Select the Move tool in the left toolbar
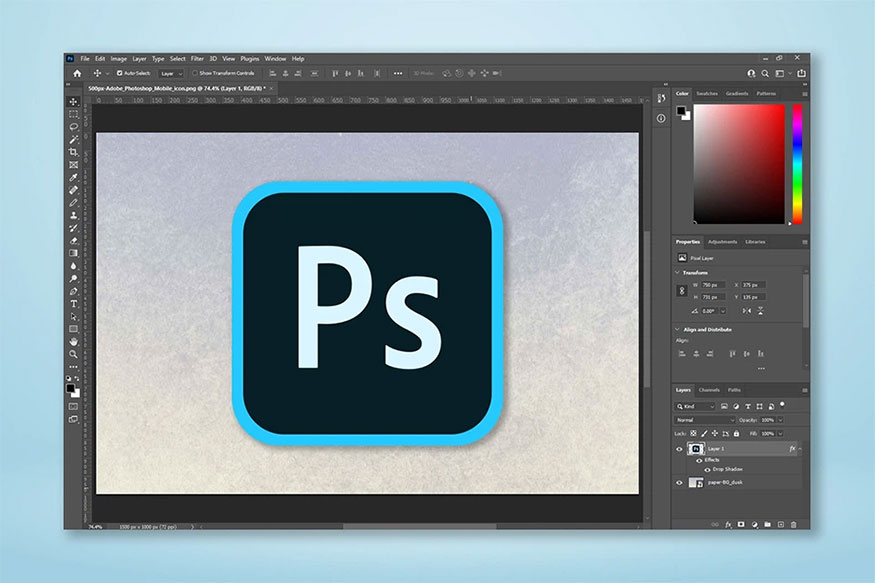 click(x=73, y=102)
